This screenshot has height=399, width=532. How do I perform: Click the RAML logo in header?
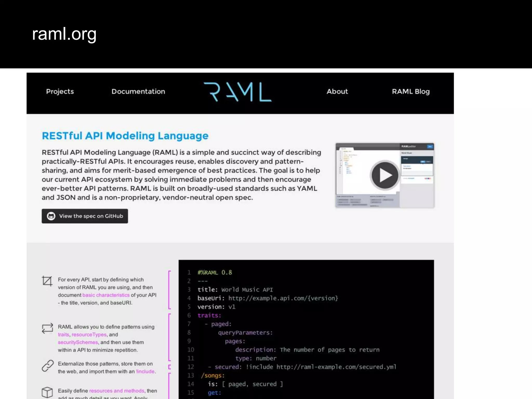[x=238, y=92]
